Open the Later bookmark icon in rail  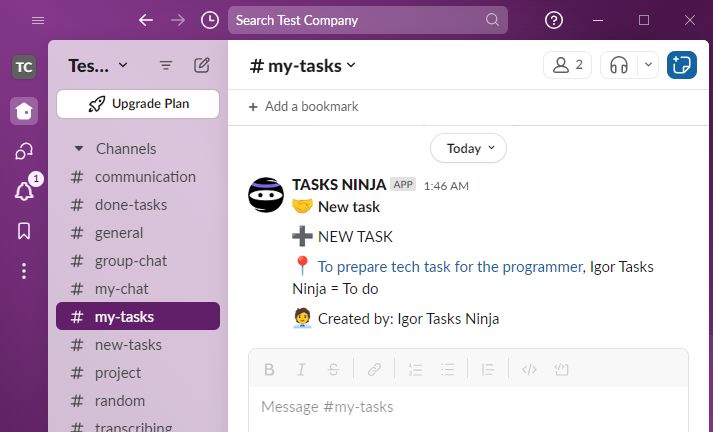[x=24, y=231]
